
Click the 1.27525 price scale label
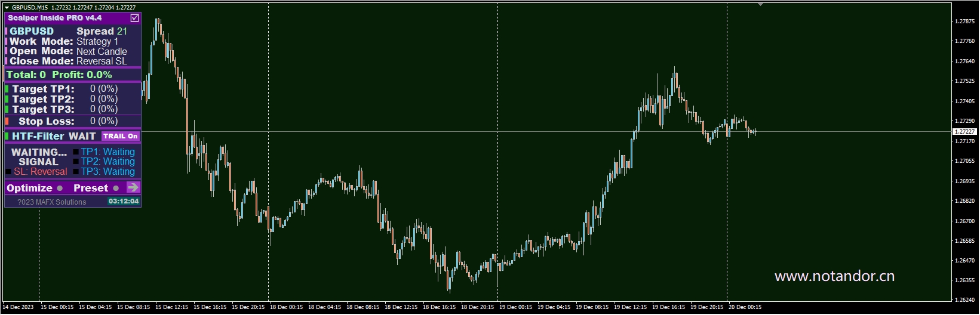pyautogui.click(x=965, y=81)
